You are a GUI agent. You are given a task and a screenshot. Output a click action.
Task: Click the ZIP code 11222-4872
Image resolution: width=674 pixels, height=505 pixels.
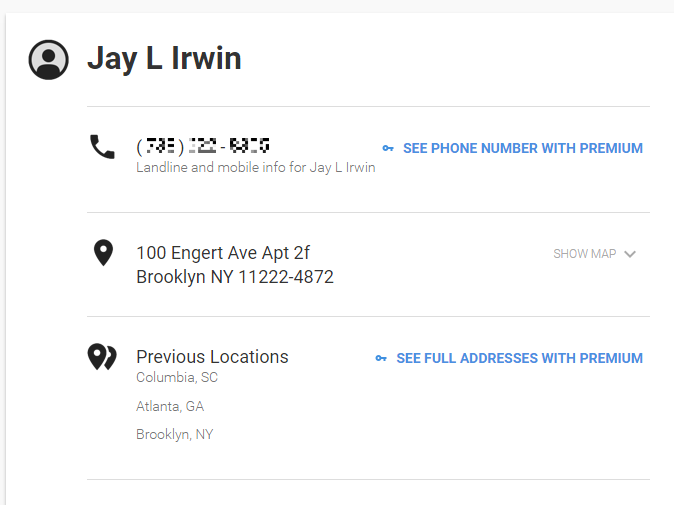[x=286, y=277]
